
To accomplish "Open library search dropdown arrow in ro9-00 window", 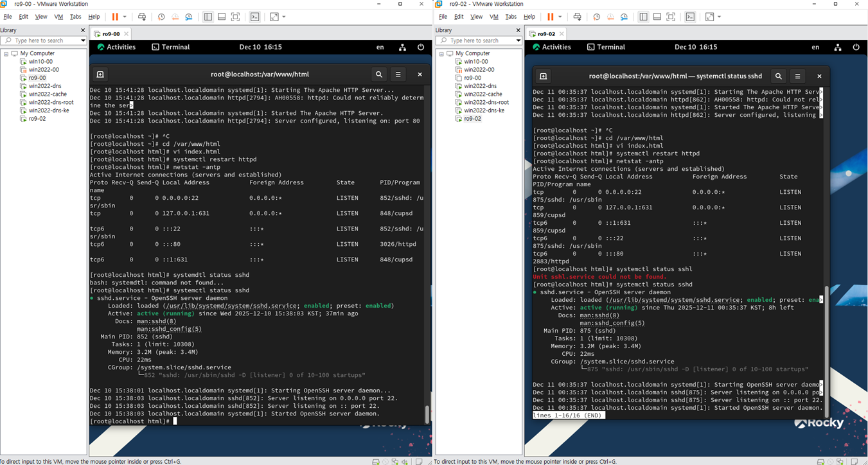I will pyautogui.click(x=83, y=40).
